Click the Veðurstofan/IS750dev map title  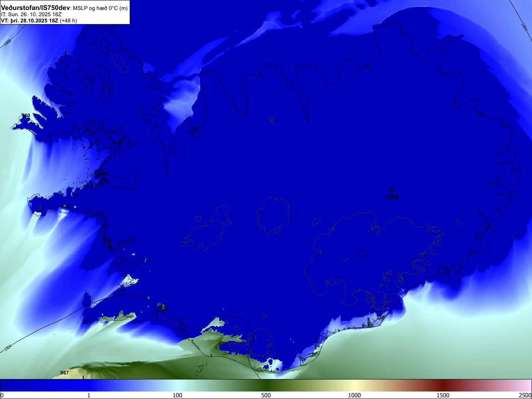pos(35,8)
